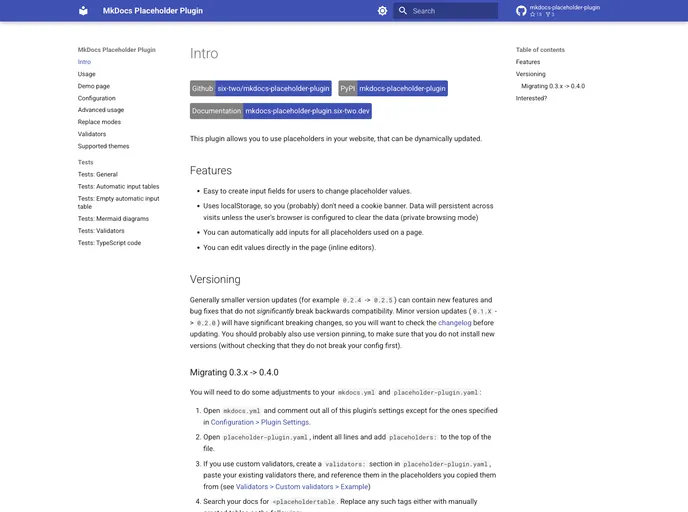Open Tests: TypeScript code page

click(109, 243)
